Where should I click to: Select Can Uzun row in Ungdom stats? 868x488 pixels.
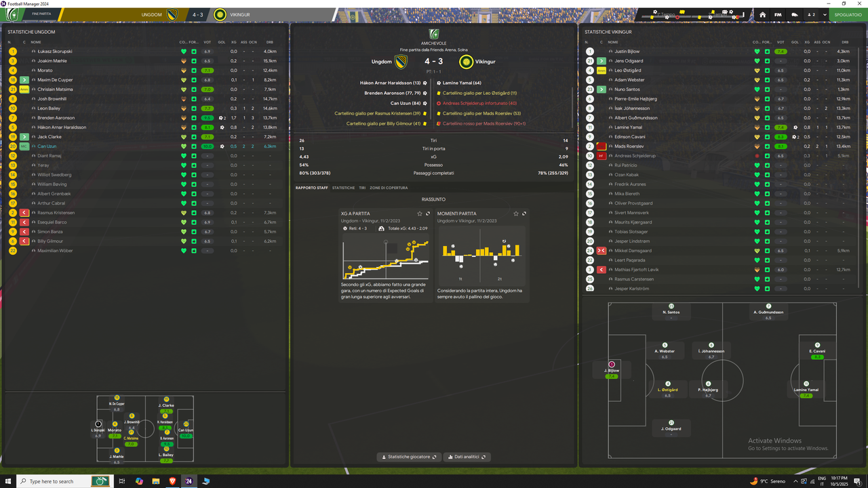tap(144, 146)
